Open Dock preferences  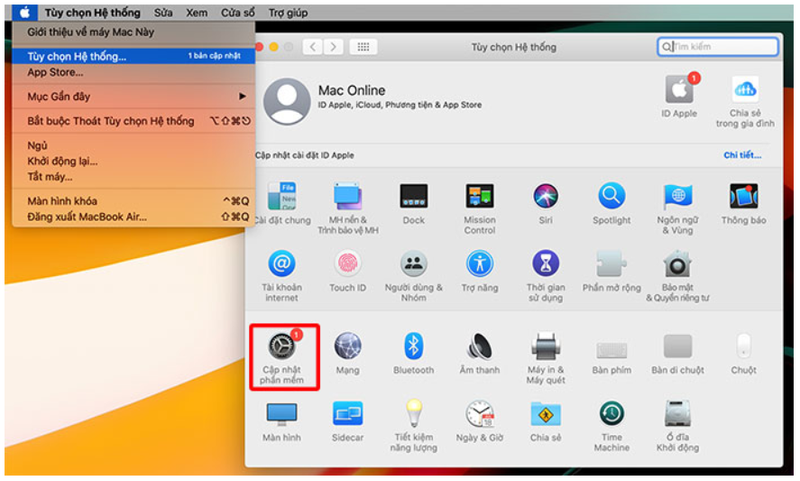(x=414, y=197)
